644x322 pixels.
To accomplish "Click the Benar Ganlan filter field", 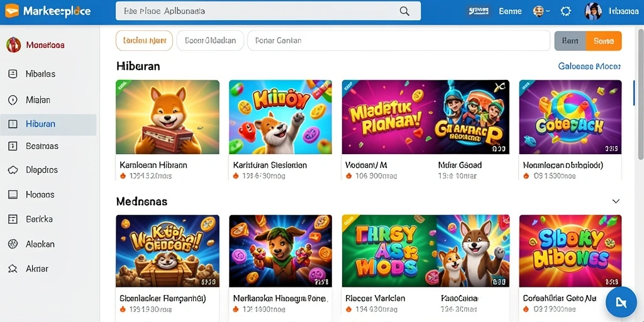I will [398, 41].
